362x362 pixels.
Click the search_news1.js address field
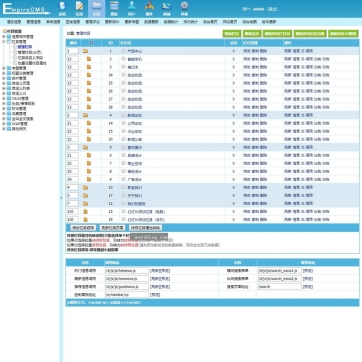coord(280,271)
